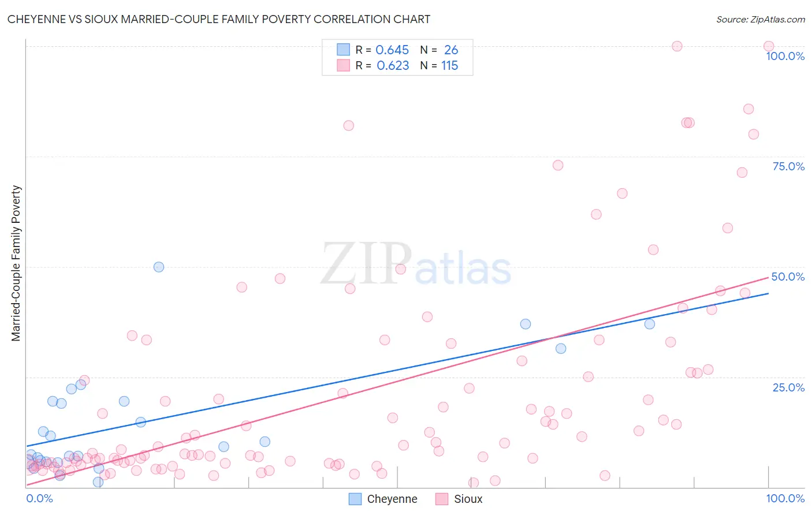Click the N = 115 value
Screen dimensions: 812x515
click(439, 65)
